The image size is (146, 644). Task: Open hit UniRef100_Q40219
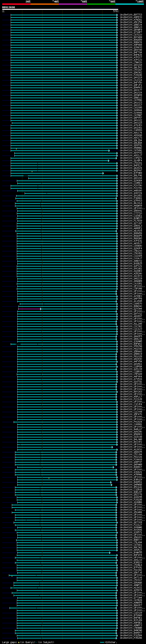point(131,77)
